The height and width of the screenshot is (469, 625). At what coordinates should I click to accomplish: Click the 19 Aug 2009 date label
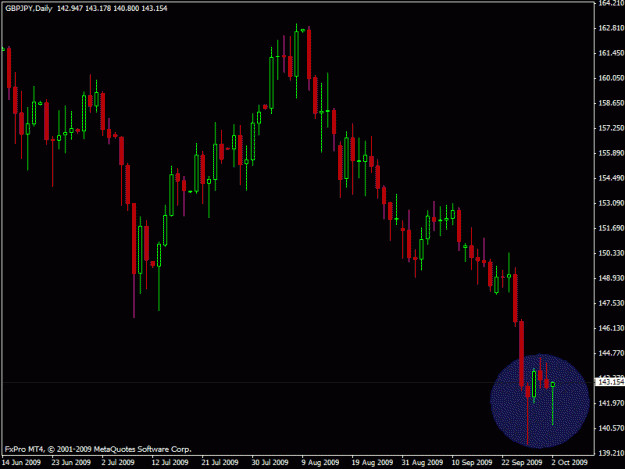coord(372,462)
